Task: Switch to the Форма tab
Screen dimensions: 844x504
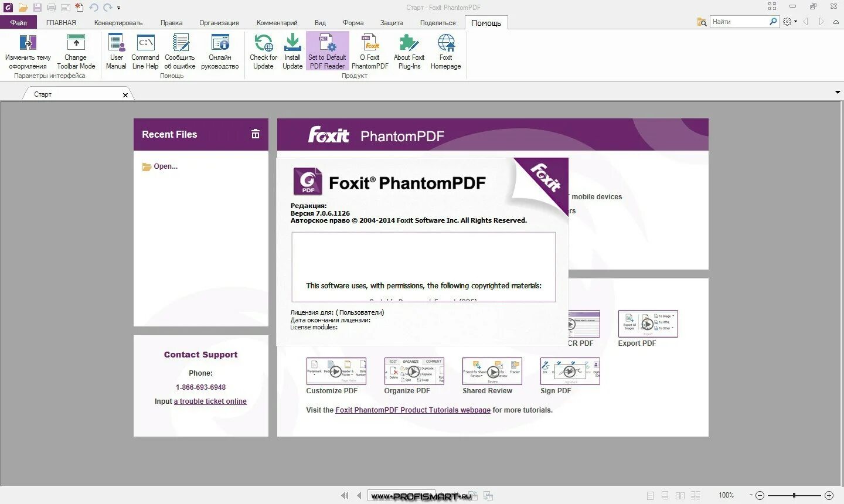Action: 353,23
